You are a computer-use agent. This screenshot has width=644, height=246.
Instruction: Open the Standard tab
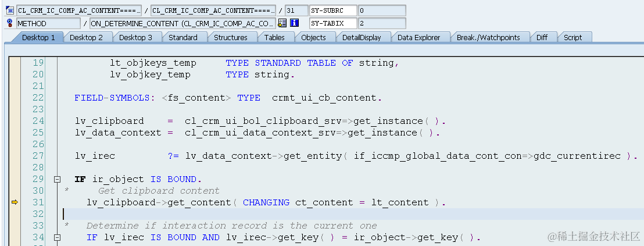pyautogui.click(x=183, y=37)
